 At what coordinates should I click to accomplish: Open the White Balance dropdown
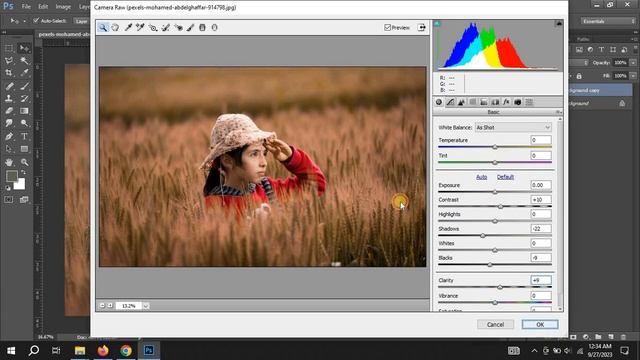tap(513, 127)
